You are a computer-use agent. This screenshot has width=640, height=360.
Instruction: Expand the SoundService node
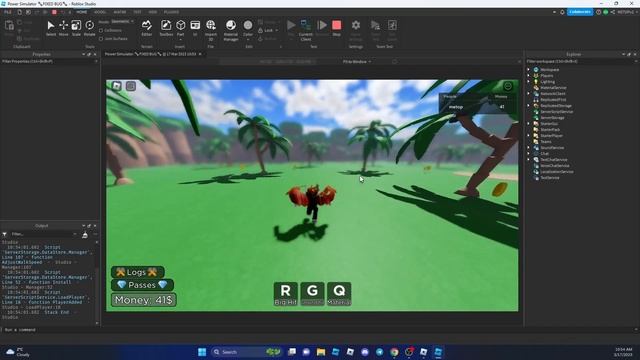coord(529,148)
